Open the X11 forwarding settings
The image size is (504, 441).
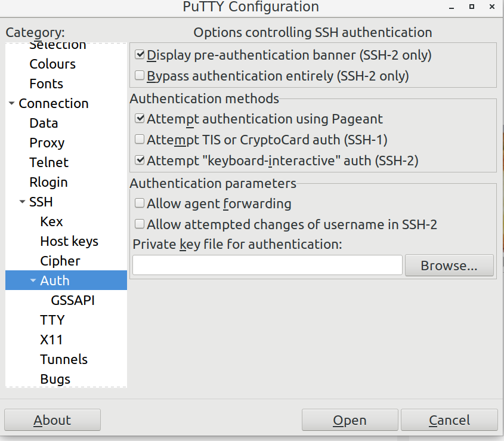pyautogui.click(x=52, y=340)
